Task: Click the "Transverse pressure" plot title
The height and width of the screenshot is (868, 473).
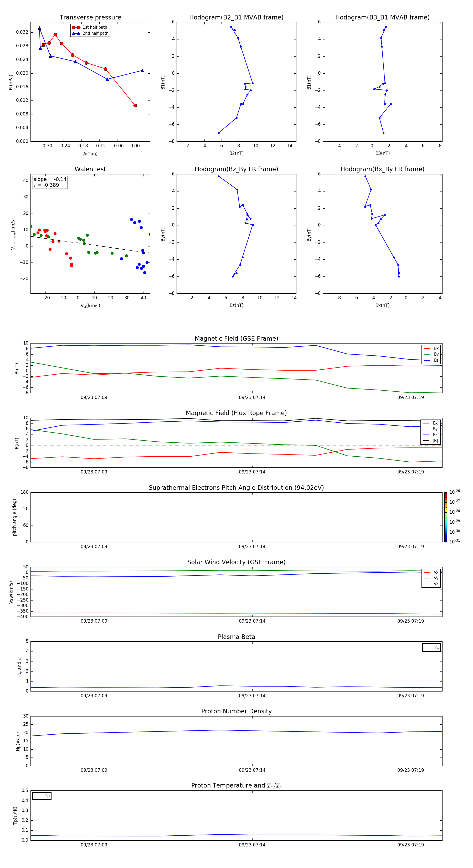Action: tap(90, 18)
